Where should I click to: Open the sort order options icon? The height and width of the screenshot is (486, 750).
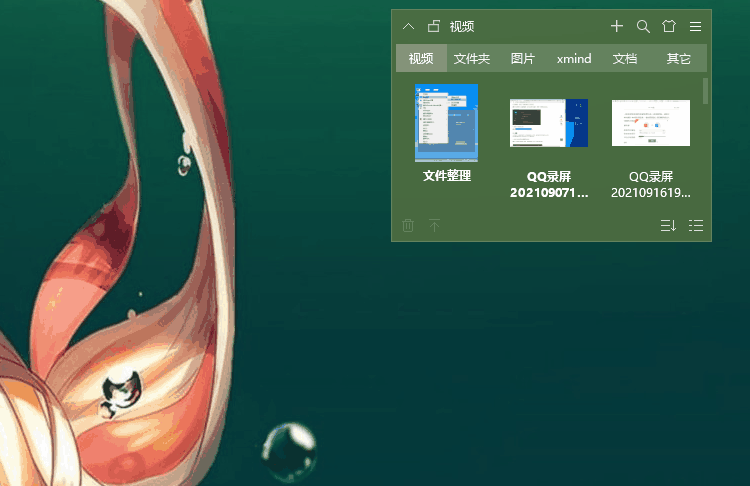668,226
